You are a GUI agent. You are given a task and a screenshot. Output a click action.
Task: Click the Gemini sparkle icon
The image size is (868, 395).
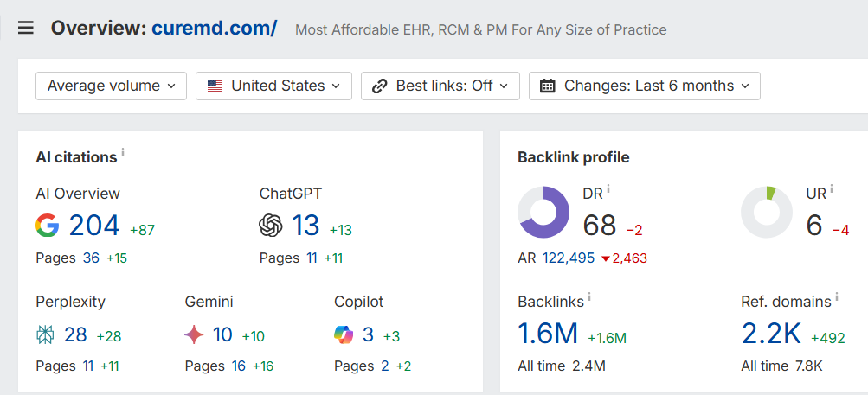(x=195, y=335)
